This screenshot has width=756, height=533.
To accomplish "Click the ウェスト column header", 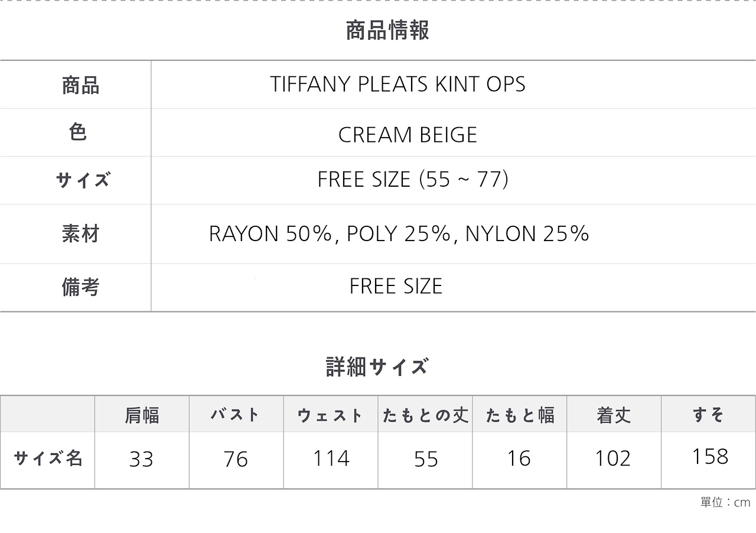I will [x=330, y=415].
